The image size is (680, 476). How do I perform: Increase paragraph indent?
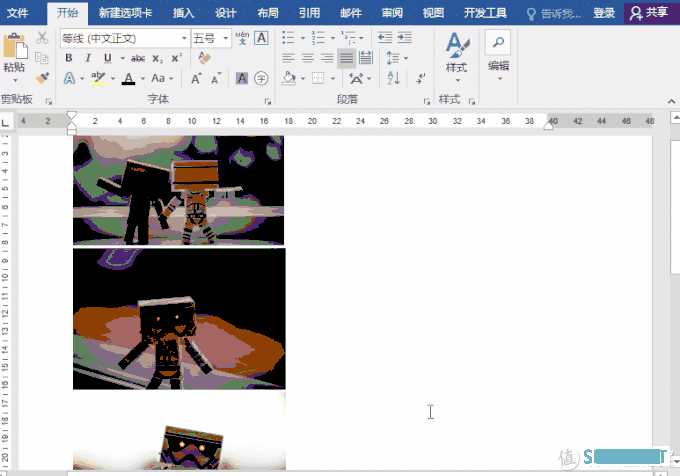coord(404,38)
